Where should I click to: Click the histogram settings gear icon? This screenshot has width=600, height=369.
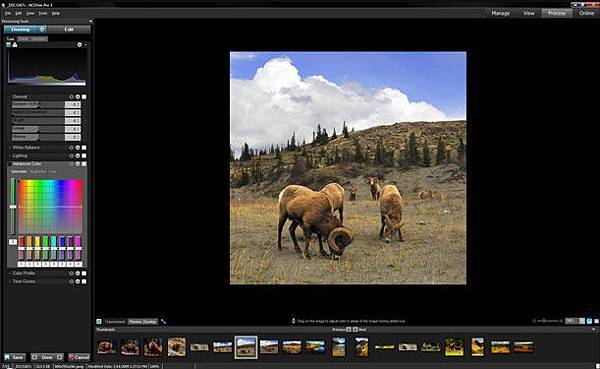(80, 45)
